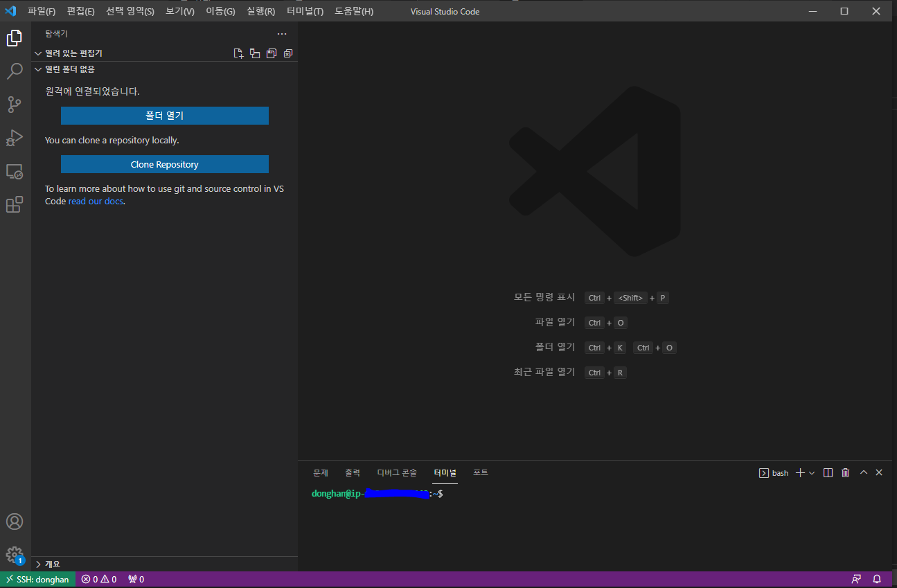
Task: Click the 폴더 열기 button
Action: [165, 116]
